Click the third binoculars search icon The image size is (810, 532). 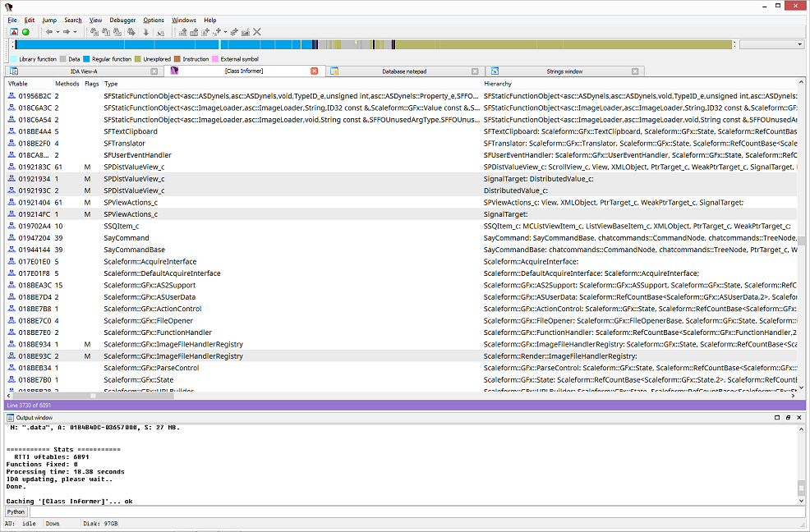coord(117,32)
